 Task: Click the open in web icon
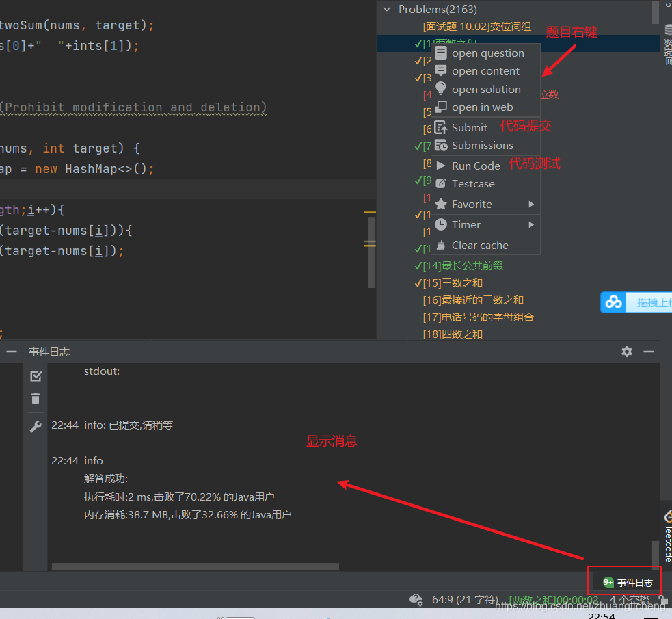pos(440,107)
